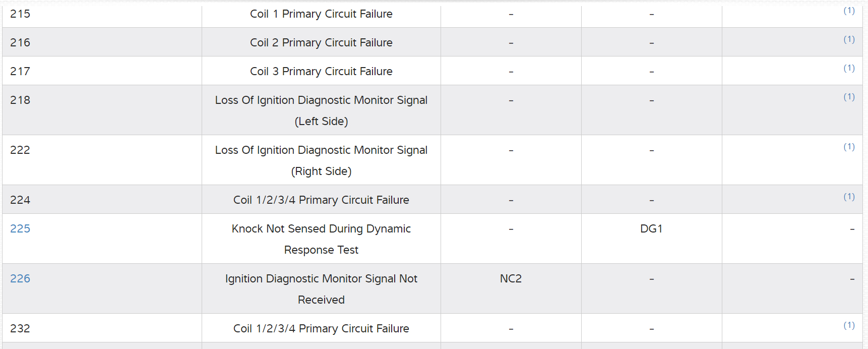Open footnote (1) for code 222

(x=849, y=147)
